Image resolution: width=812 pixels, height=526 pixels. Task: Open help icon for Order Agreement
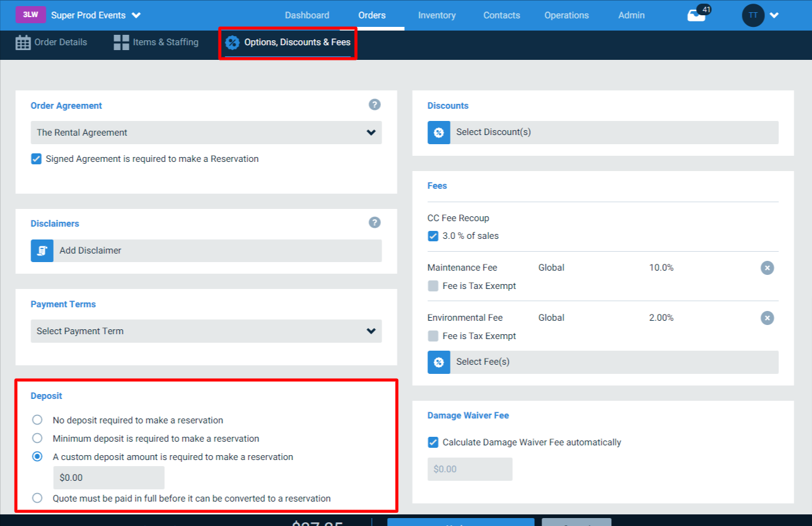(375, 104)
